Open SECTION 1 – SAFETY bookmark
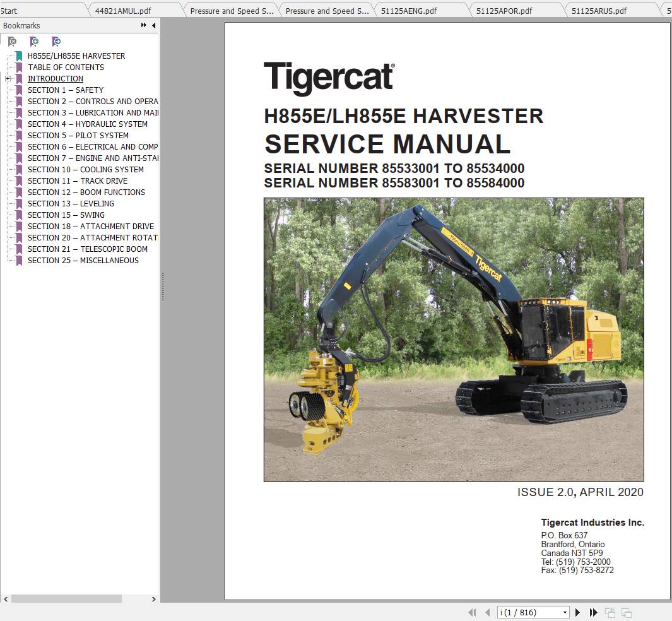672x621 pixels. pyautogui.click(x=66, y=90)
